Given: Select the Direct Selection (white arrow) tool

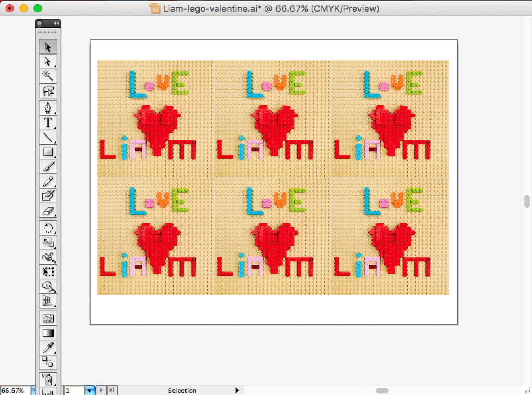Looking at the screenshot, I should [48, 61].
